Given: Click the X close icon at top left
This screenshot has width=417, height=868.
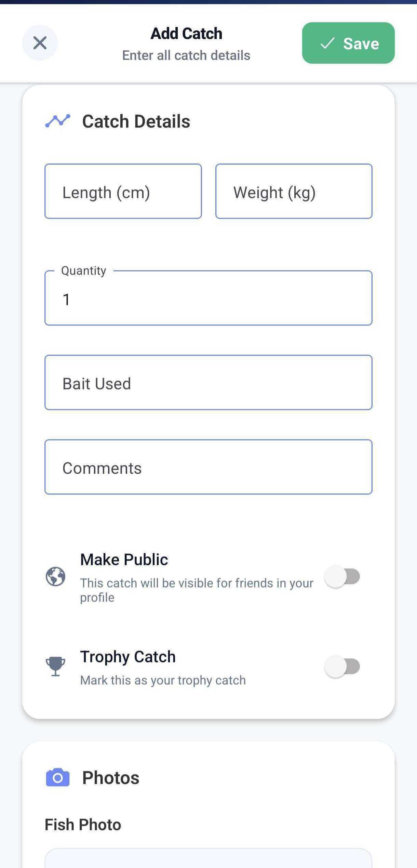Looking at the screenshot, I should (x=40, y=43).
